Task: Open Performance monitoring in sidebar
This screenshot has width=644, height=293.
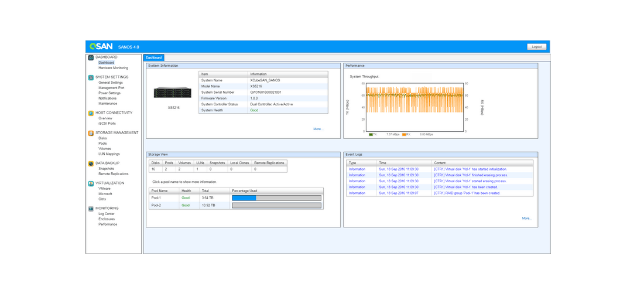Action: (108, 224)
